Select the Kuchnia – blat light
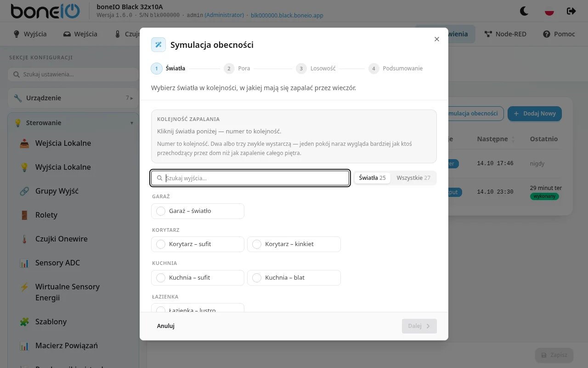Screen dimensions: 588x368 point(294,278)
